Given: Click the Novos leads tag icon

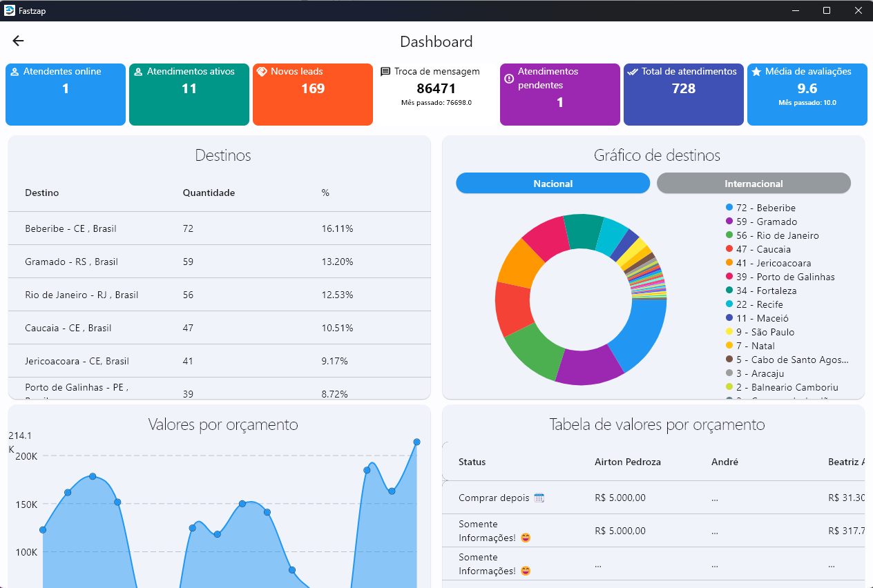Looking at the screenshot, I should click(262, 72).
